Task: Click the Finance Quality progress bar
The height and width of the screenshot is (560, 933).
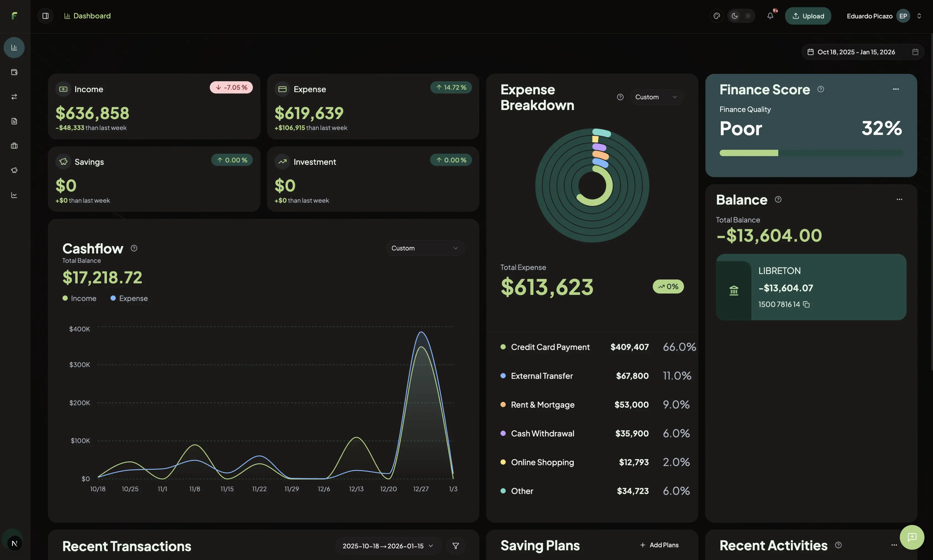Action: click(x=811, y=153)
